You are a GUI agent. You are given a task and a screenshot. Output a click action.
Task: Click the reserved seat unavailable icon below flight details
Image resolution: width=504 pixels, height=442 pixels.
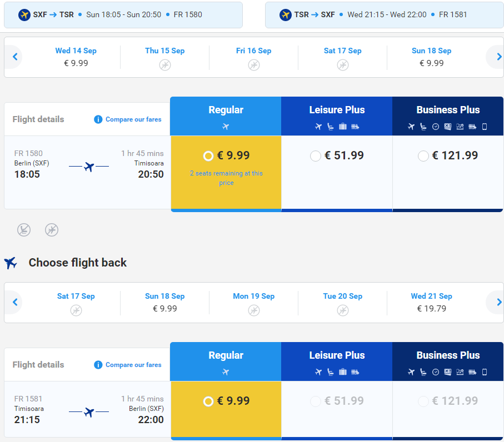click(24, 230)
